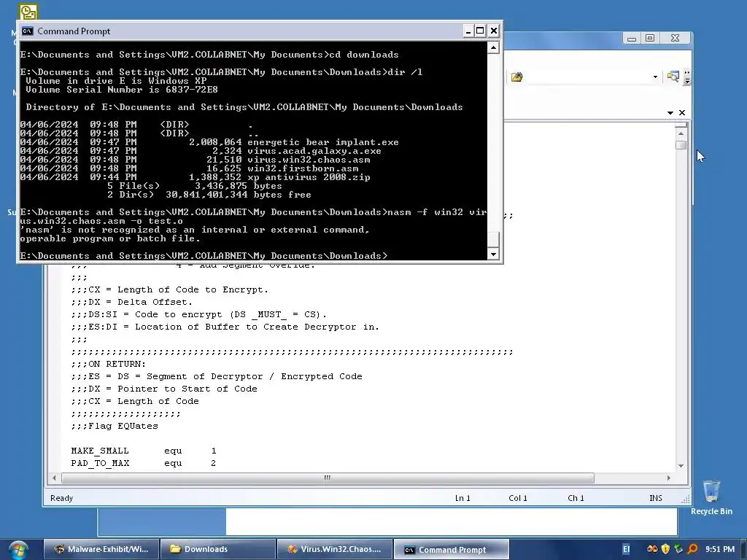The image size is (747, 560).
Task: Click the editor horizontal scroll thumb
Action: point(328,478)
